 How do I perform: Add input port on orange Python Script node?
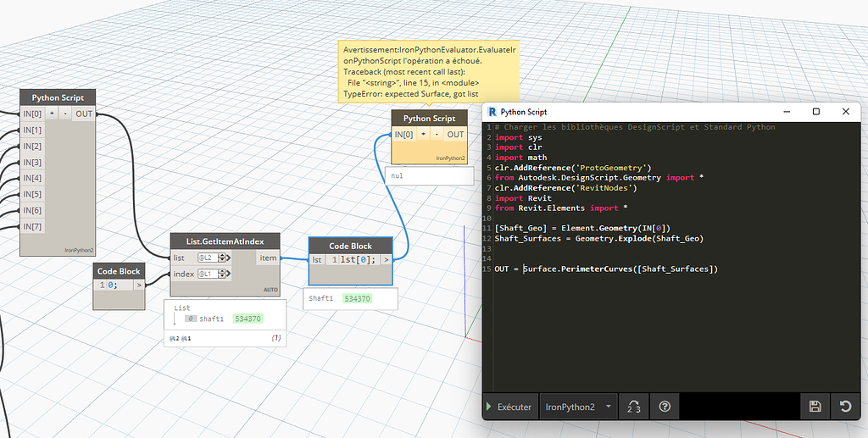coord(424,135)
